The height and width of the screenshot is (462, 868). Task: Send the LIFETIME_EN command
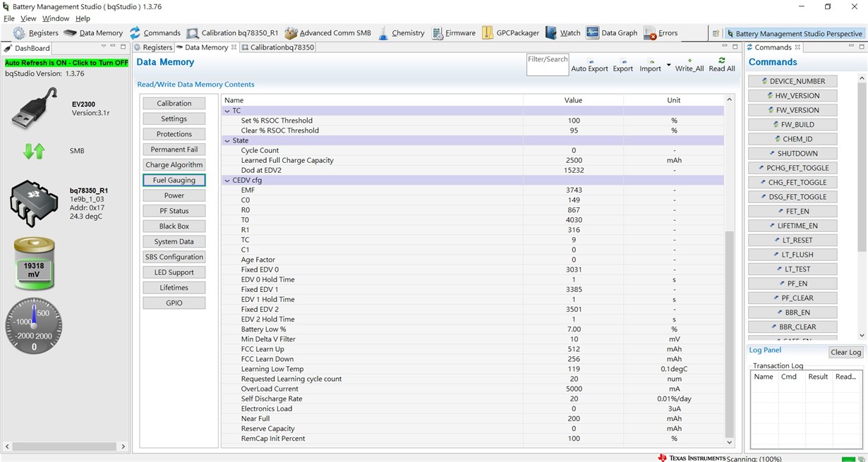(792, 226)
